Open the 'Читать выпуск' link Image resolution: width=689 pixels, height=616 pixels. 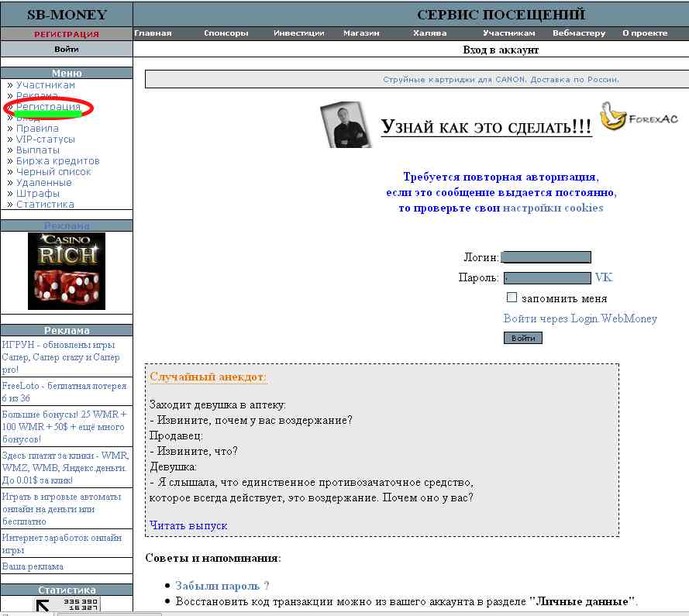pos(188,525)
